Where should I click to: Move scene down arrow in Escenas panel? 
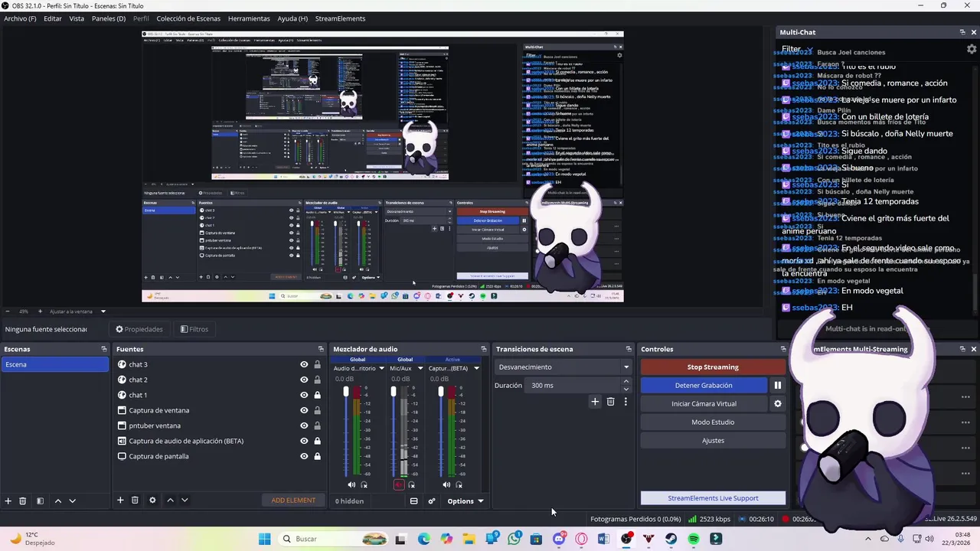point(72,500)
